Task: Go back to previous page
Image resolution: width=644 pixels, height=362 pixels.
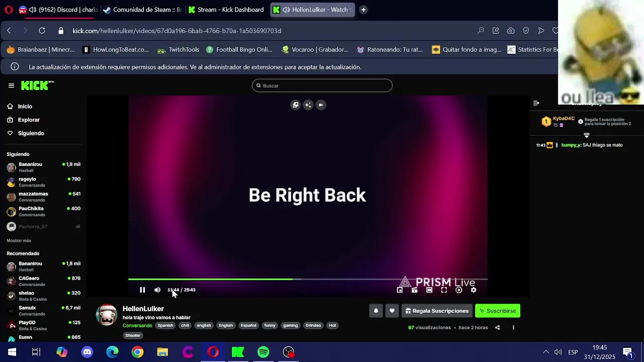Action: (x=9, y=31)
